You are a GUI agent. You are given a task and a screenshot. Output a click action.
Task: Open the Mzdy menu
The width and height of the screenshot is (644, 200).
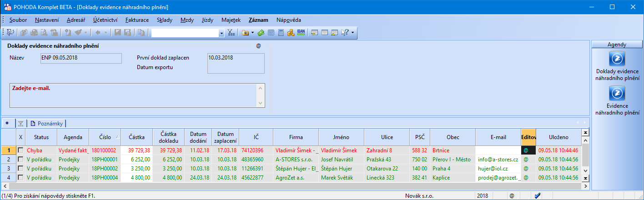tap(187, 20)
